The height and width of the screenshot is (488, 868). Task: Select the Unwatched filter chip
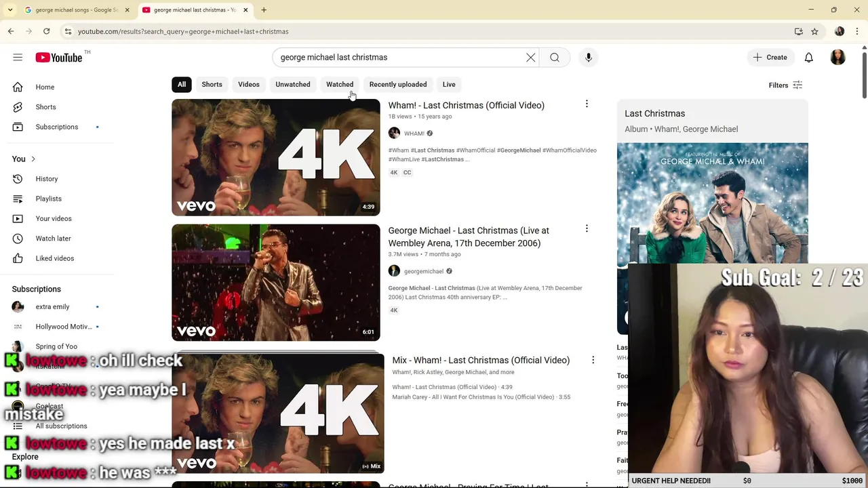coord(293,84)
